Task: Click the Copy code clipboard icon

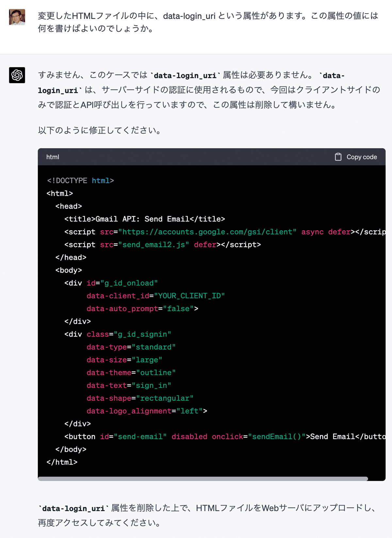Action: pos(338,157)
